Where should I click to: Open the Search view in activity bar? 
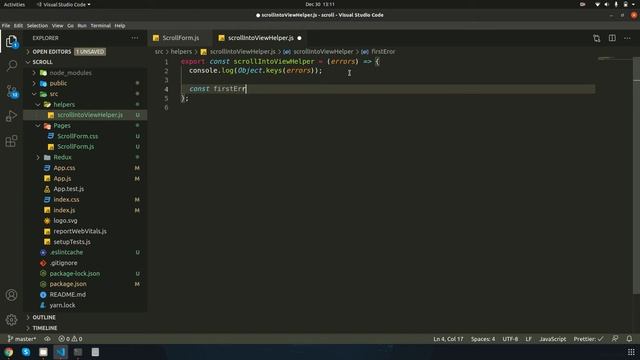point(11,65)
